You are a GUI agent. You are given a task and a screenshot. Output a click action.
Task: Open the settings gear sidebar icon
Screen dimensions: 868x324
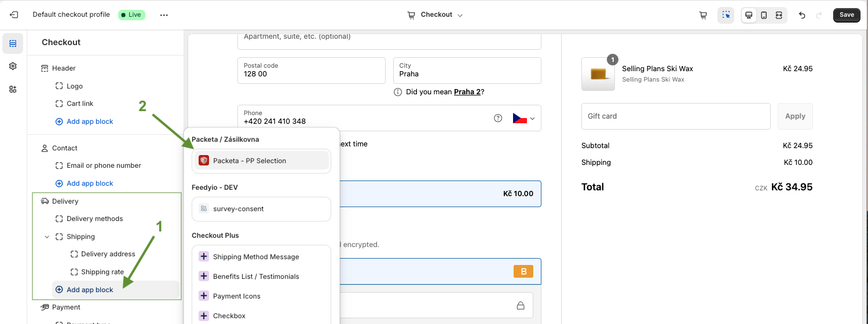pos(13,67)
